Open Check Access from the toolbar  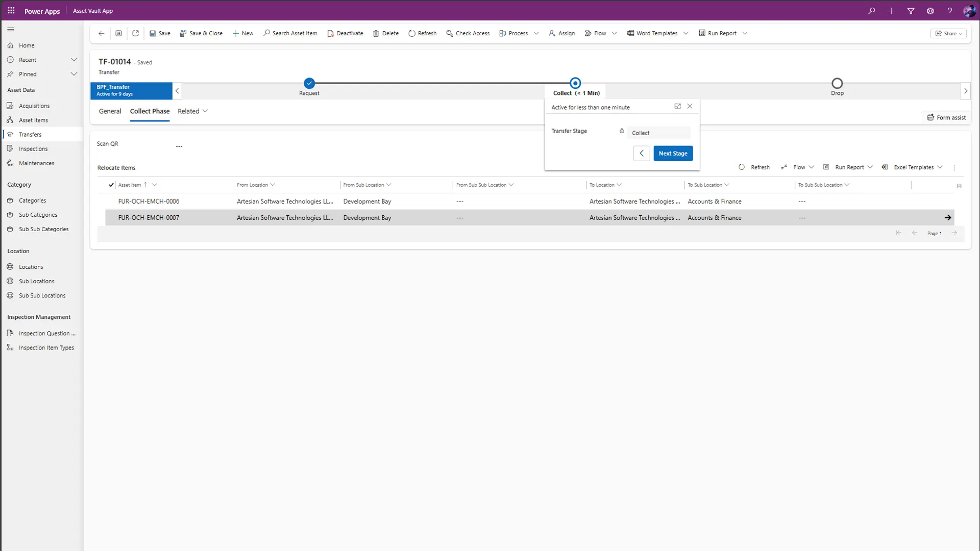[468, 34]
